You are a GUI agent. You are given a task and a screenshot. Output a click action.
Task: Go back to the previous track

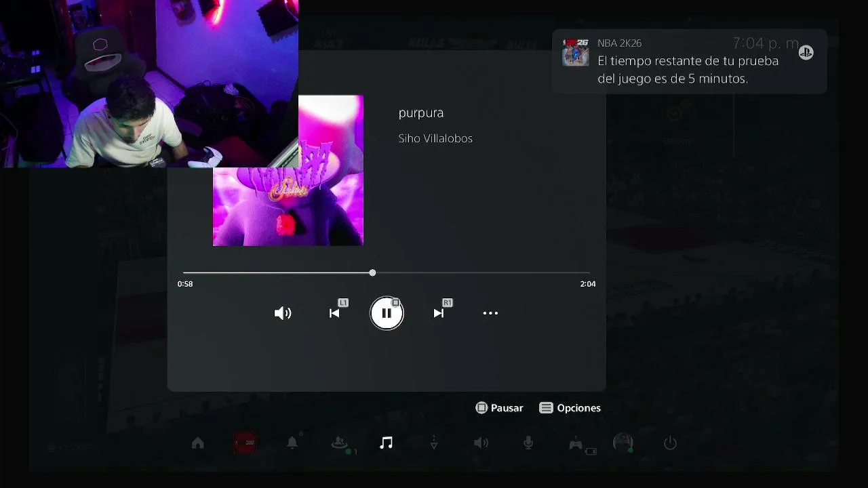pyautogui.click(x=334, y=313)
